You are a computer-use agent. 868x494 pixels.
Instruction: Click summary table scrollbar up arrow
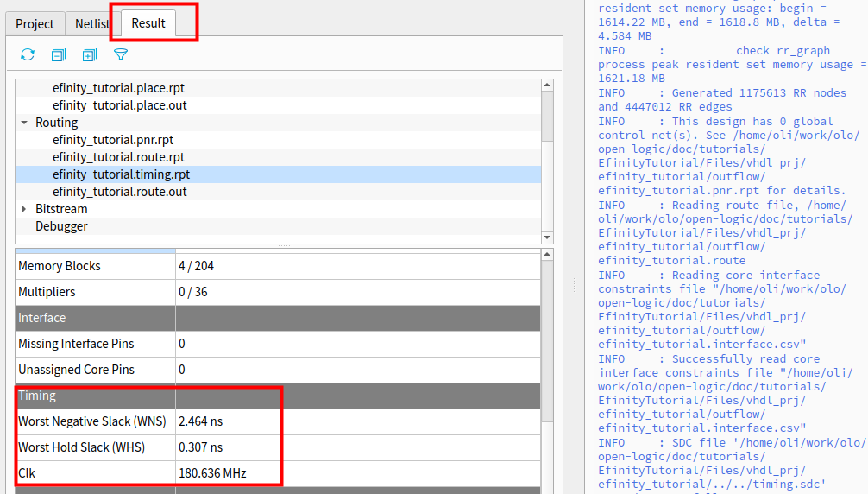coord(547,254)
